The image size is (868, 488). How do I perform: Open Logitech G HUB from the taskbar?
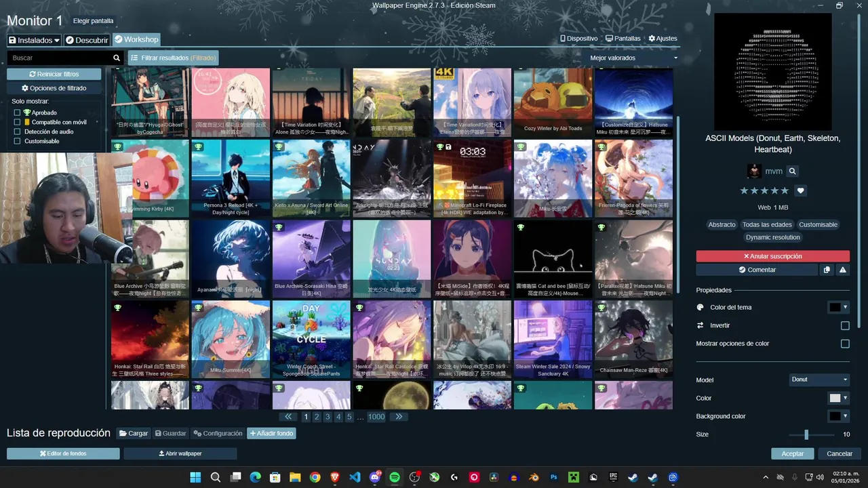pyautogui.click(x=454, y=477)
